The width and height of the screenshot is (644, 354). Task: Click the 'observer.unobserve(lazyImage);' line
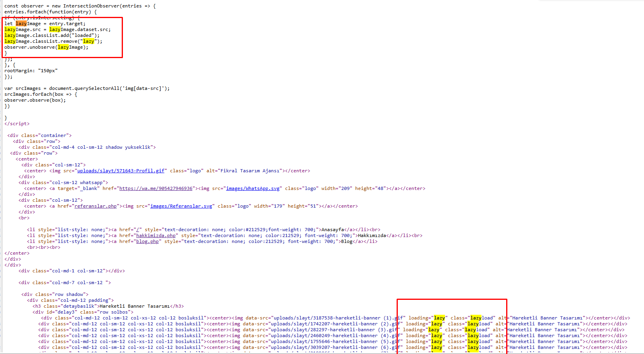(x=46, y=47)
